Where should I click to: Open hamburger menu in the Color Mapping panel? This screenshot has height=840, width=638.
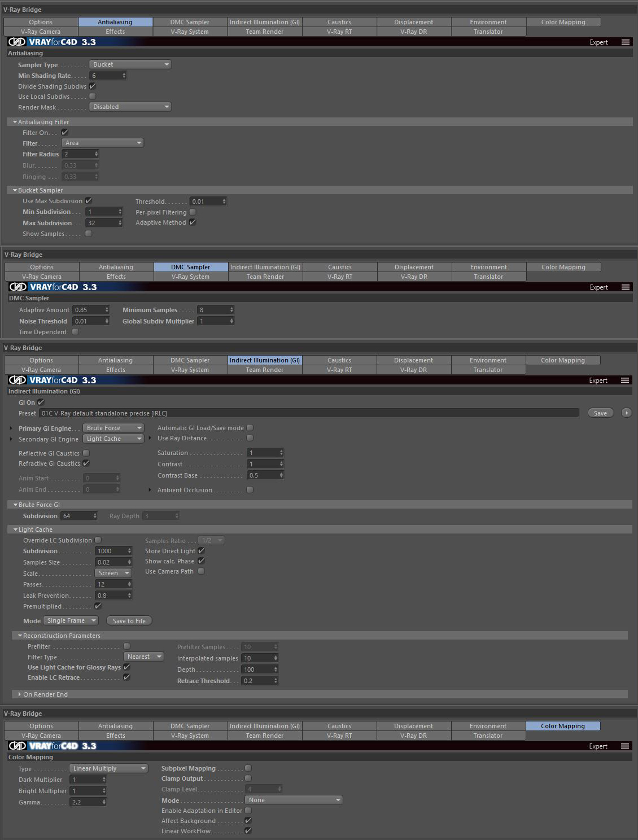click(625, 746)
